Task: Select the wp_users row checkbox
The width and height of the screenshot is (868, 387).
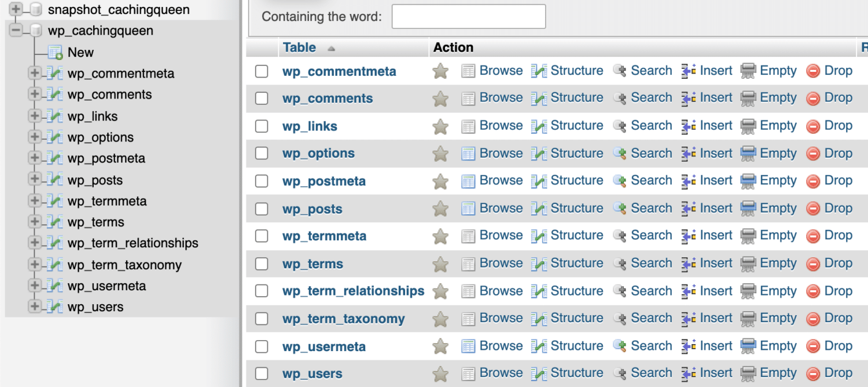Action: 262,373
